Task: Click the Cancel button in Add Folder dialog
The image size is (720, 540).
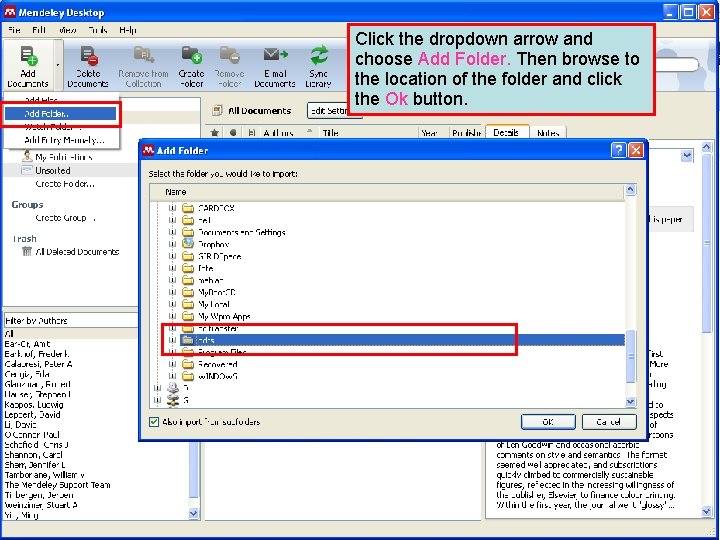Action: tap(609, 422)
